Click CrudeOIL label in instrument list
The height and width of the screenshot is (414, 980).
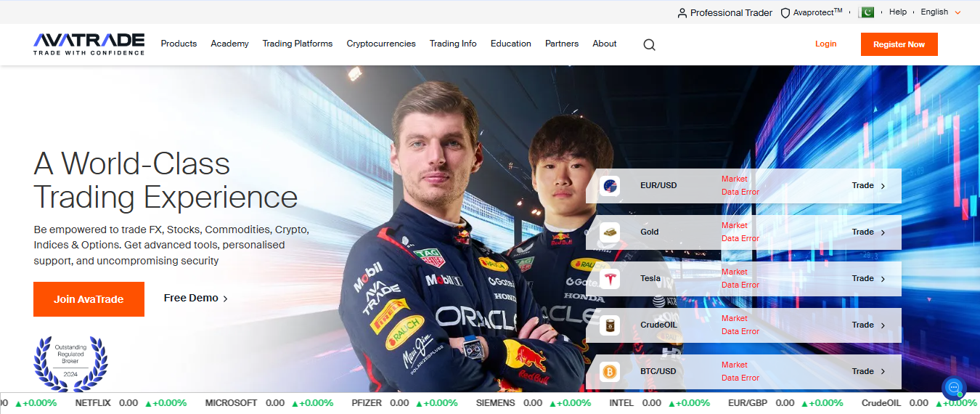pos(658,325)
